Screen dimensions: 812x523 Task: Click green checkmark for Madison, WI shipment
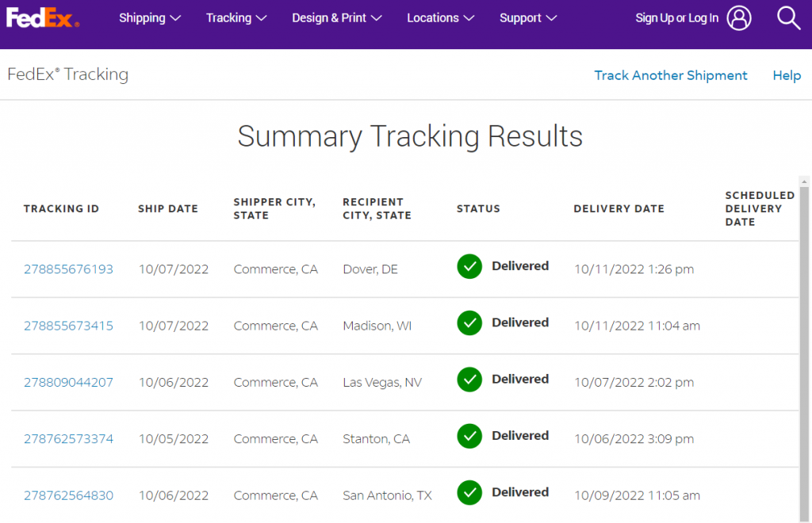[469, 323]
